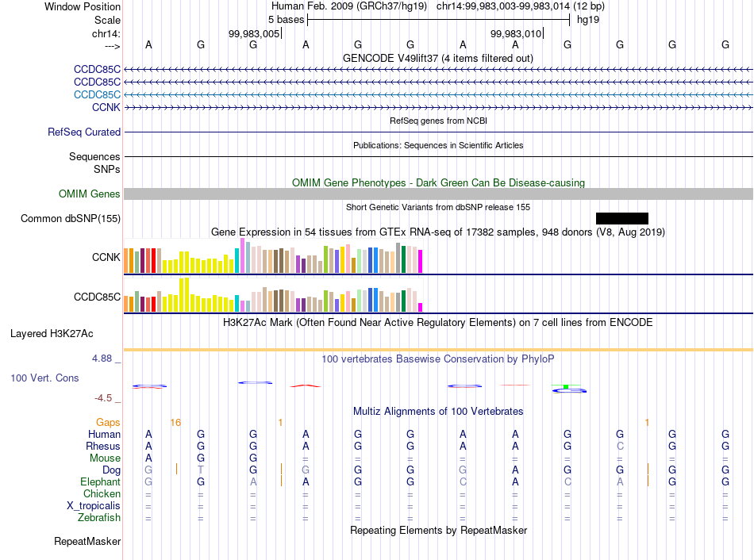
Task: Click the X_tropicalis alignment row label
Action: pos(94,506)
